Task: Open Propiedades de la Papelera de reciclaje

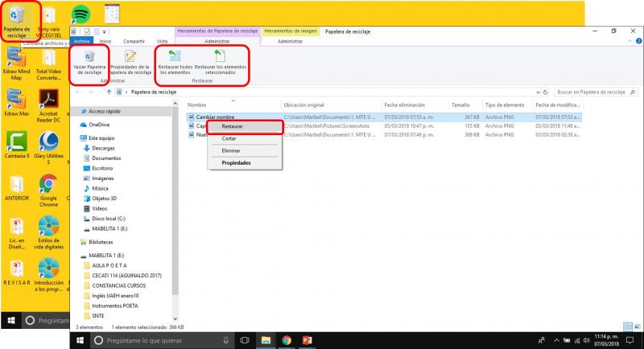Action: point(130,63)
